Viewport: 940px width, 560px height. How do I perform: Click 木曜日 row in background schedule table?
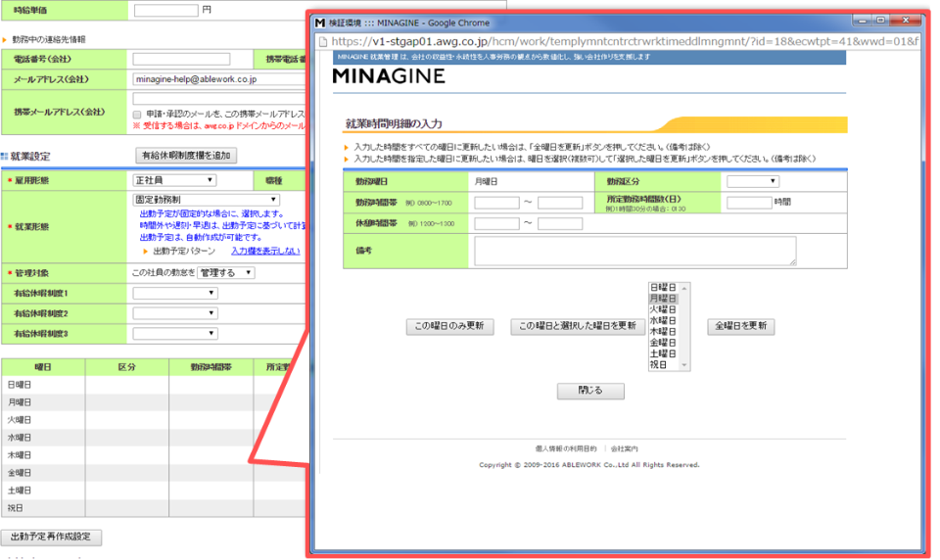coord(154,455)
